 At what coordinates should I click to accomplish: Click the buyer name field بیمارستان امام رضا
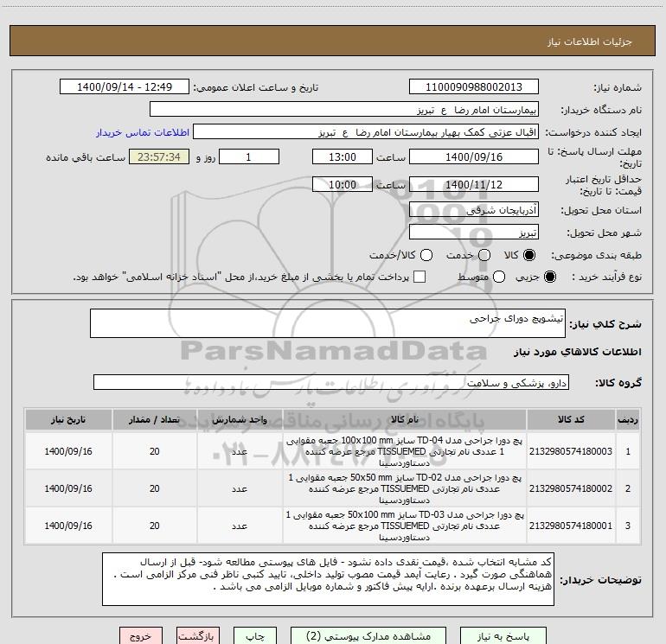tap(344, 109)
